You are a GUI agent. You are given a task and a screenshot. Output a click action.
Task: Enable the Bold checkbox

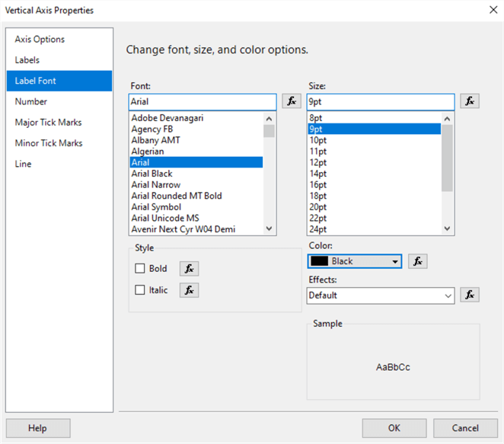pyautogui.click(x=140, y=269)
